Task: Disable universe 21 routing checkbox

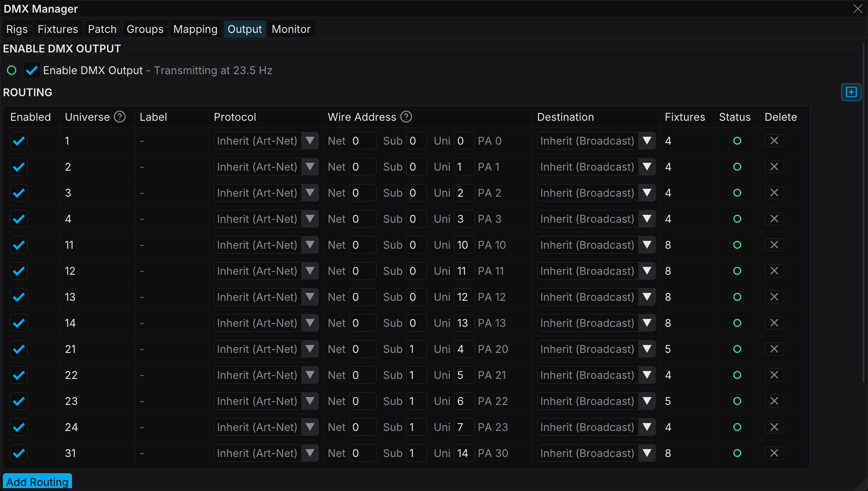Action: pyautogui.click(x=19, y=349)
